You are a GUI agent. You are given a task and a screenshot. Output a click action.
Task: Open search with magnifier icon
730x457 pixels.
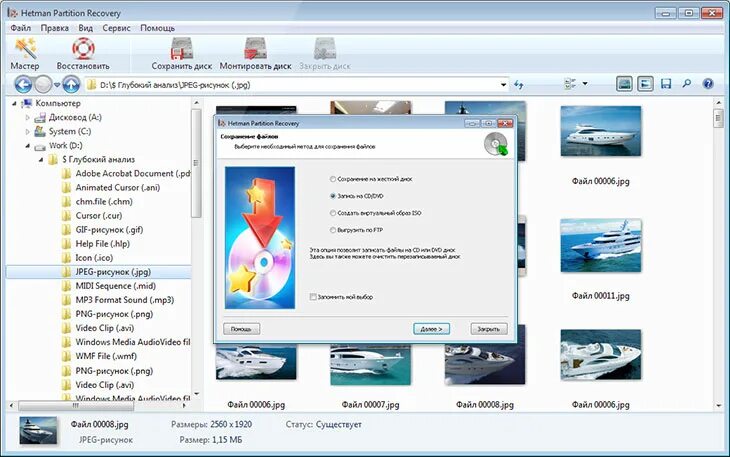pos(687,84)
